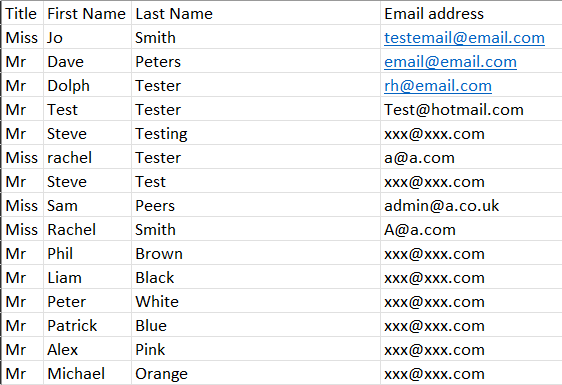Viewport: 562px width, 385px height.
Task: Select the Title header cell
Action: 23,13
